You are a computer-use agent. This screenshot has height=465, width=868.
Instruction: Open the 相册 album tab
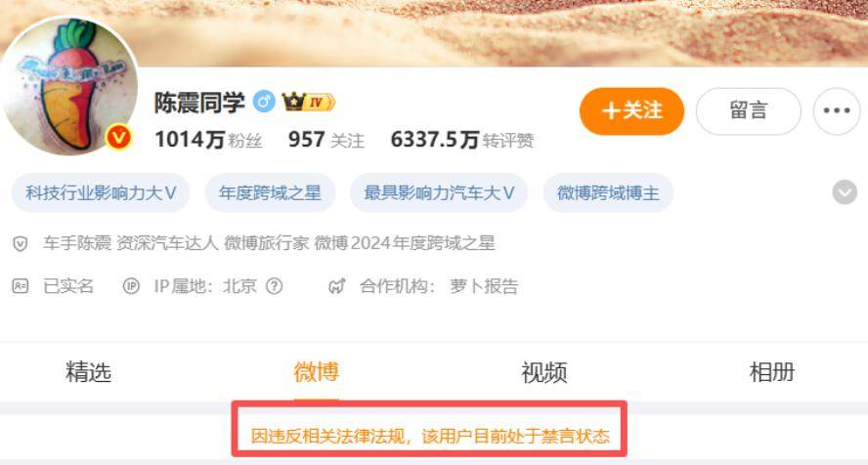771,372
